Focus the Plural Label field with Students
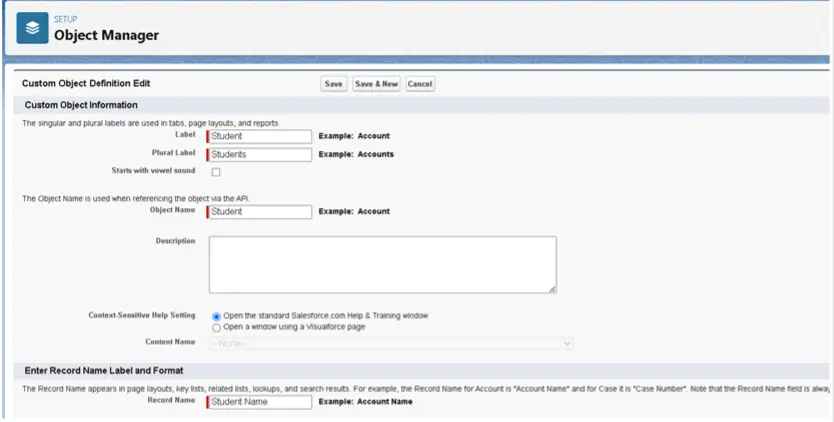This screenshot has height=422, width=834. (x=260, y=154)
